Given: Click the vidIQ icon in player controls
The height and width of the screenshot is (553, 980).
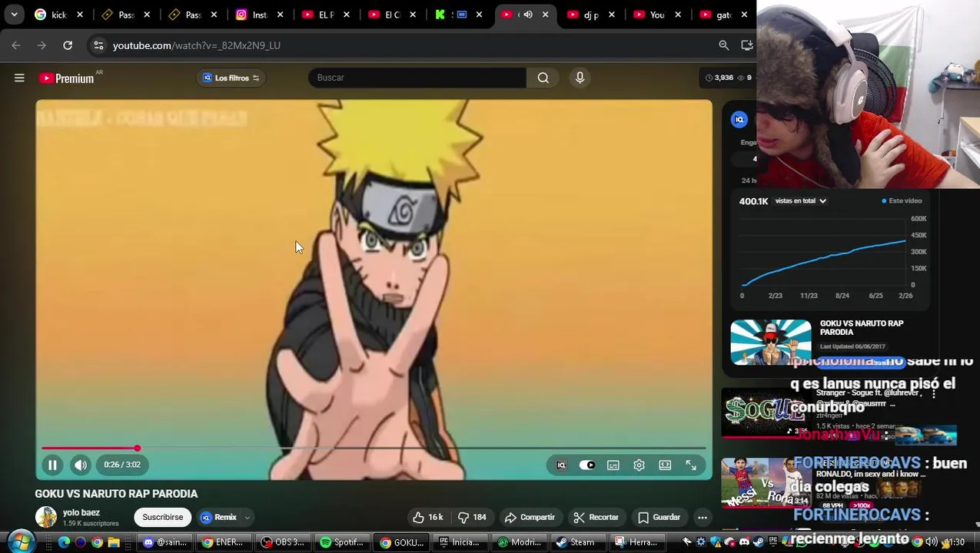Looking at the screenshot, I should [x=561, y=465].
